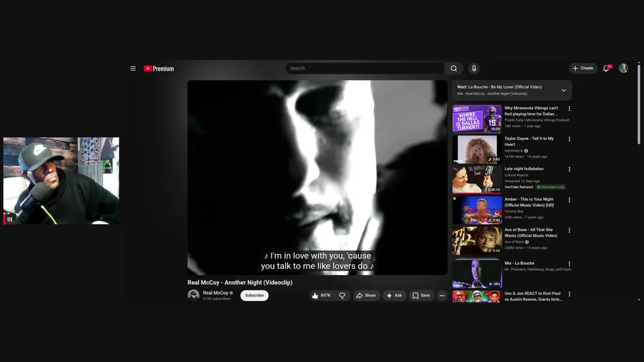This screenshot has height=362, width=644.
Task: Open the Ask AI sparkle button
Action: click(x=394, y=296)
